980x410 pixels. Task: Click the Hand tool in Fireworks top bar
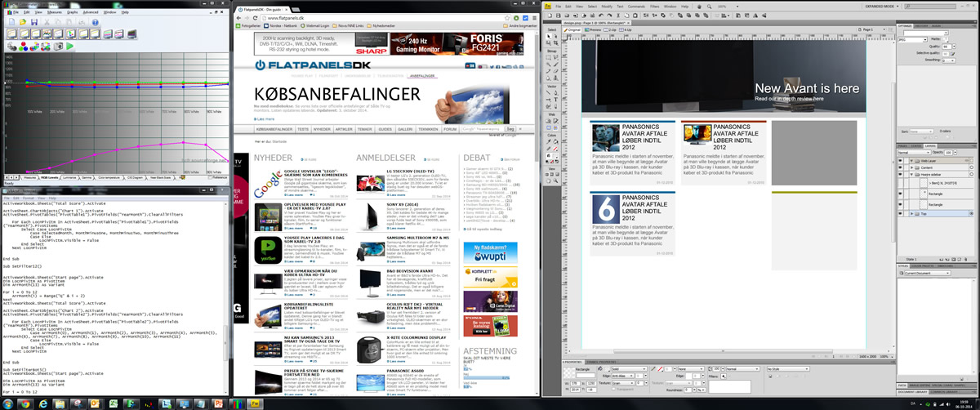tap(699, 7)
